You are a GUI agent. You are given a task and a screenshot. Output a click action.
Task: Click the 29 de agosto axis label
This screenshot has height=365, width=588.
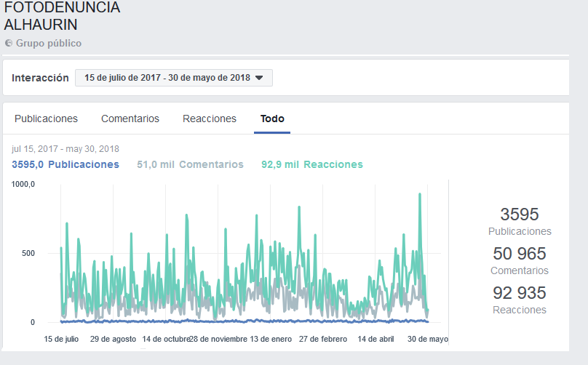pos(113,339)
